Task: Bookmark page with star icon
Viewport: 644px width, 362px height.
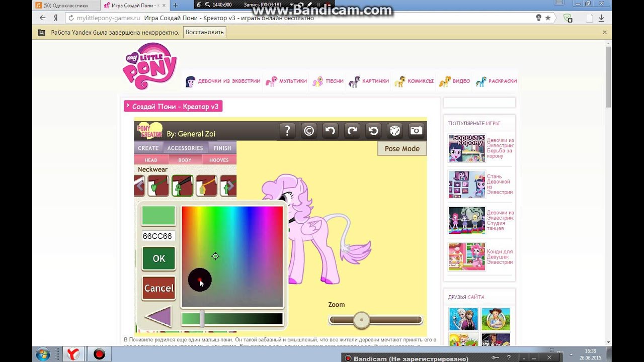Action: (x=548, y=18)
